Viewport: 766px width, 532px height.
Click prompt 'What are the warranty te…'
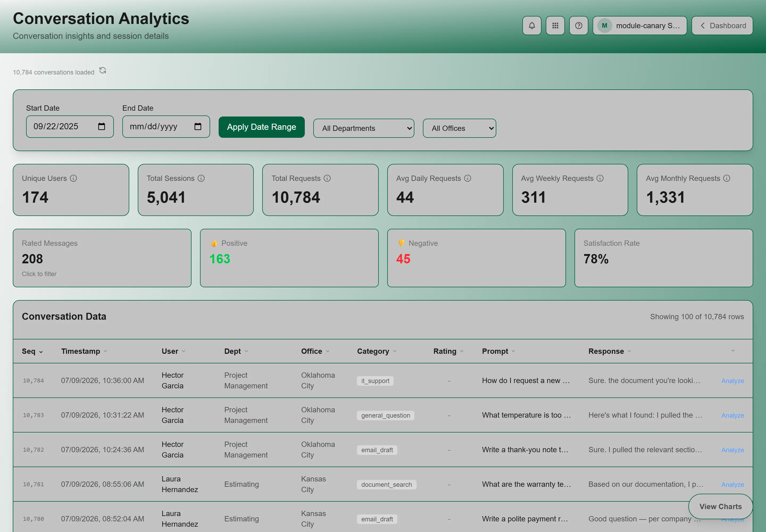click(x=526, y=485)
